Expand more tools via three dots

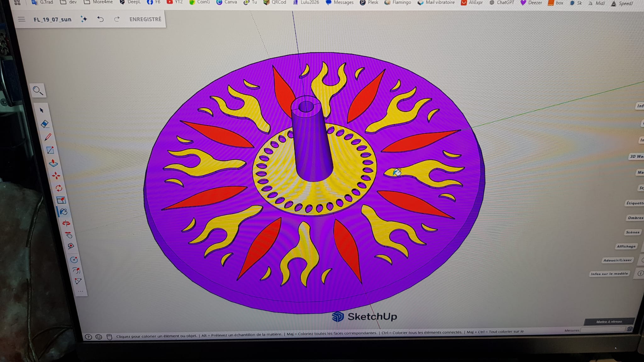coord(80,291)
